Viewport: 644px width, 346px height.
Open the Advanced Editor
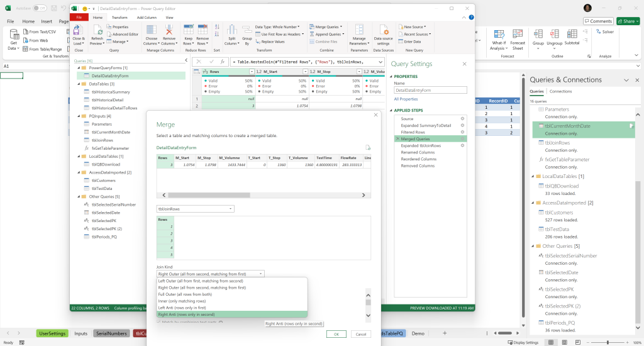[123, 35]
